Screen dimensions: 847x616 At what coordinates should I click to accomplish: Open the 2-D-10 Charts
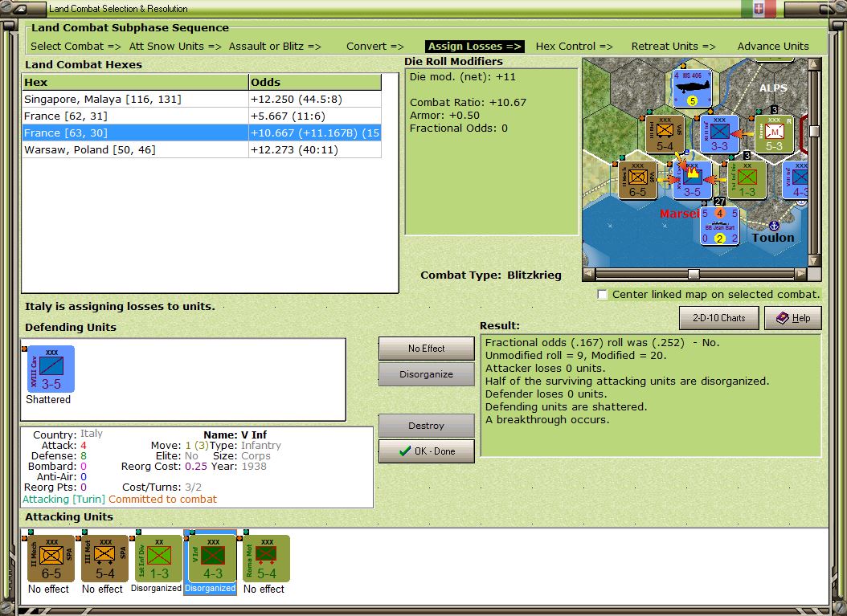pyautogui.click(x=718, y=318)
